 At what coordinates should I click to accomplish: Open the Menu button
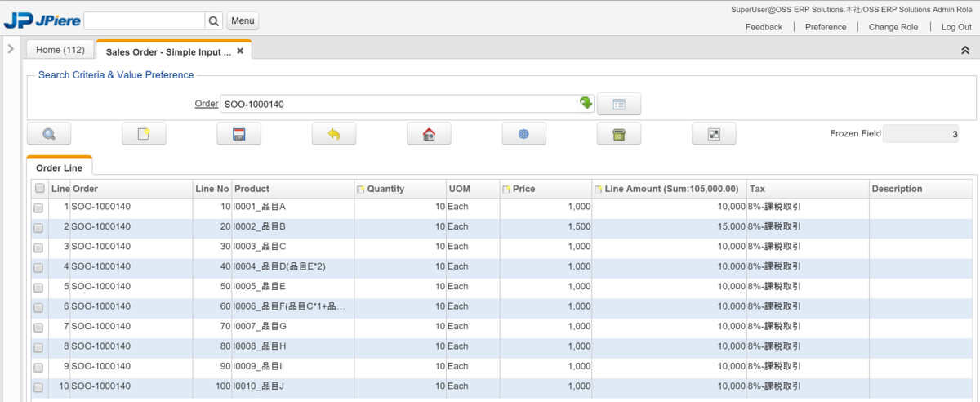point(242,20)
